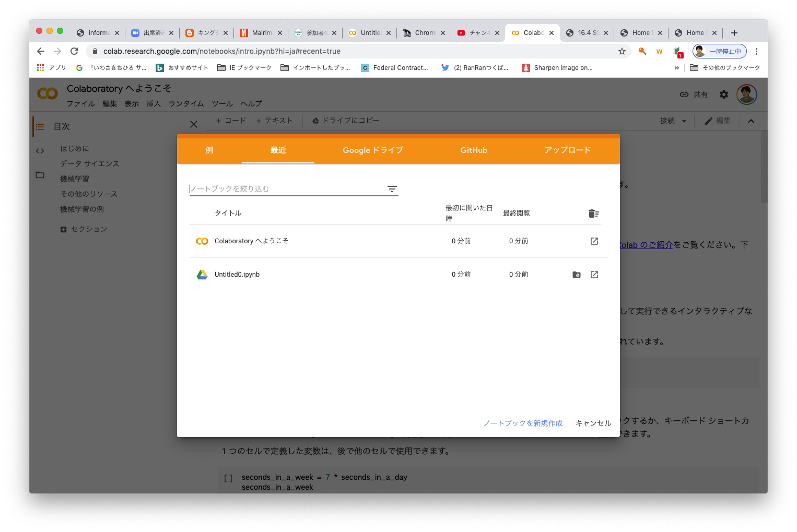This screenshot has width=797, height=532.
Task: Open the Colaboratory へようこそ notebook row
Action: (398, 241)
